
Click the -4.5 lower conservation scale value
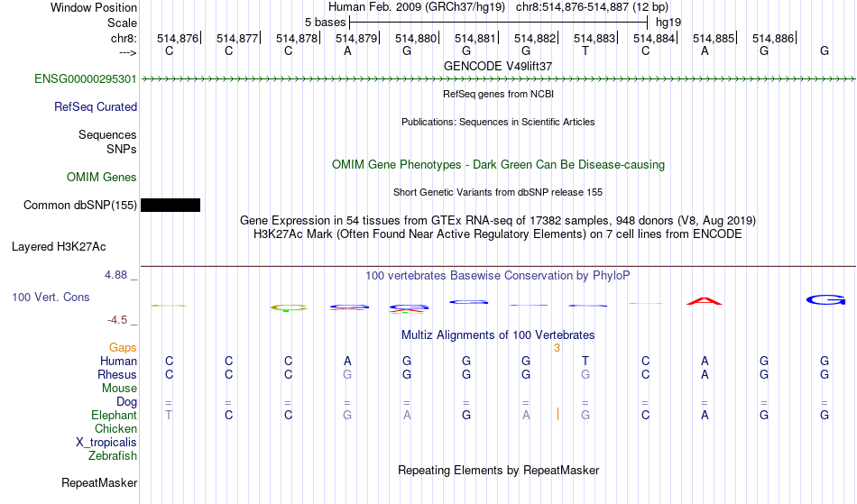(x=117, y=320)
